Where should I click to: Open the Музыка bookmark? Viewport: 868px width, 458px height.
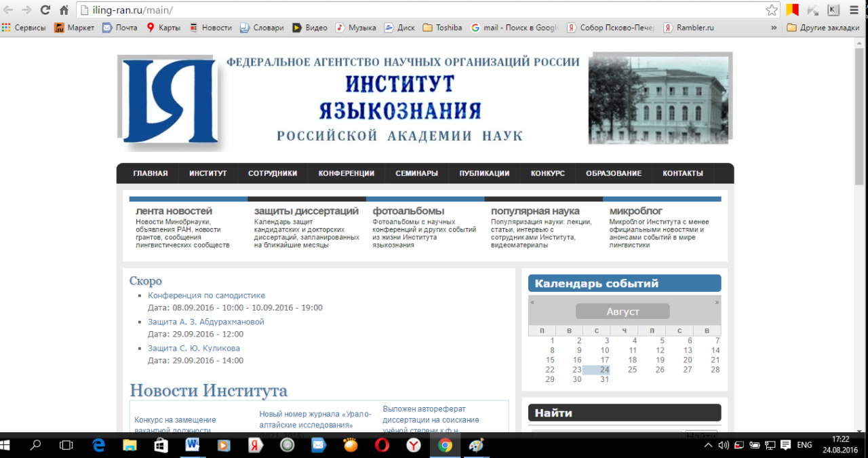click(356, 28)
